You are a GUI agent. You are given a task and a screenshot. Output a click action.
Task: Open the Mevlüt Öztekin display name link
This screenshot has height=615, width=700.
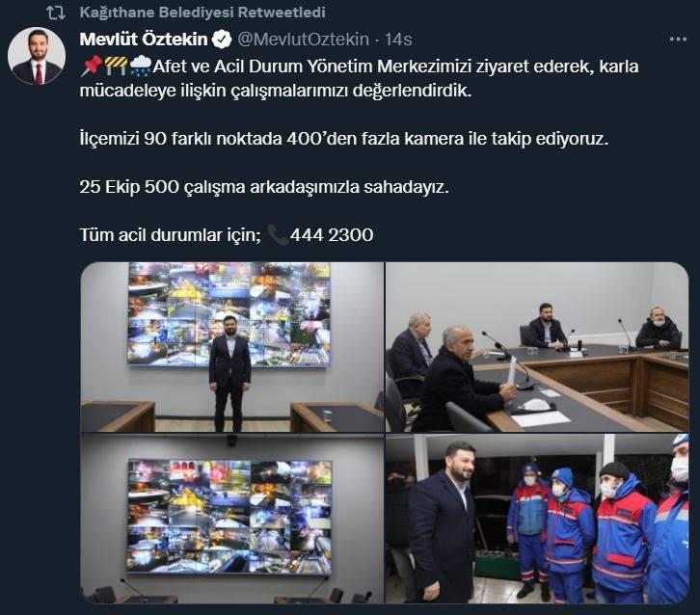pos(144,40)
